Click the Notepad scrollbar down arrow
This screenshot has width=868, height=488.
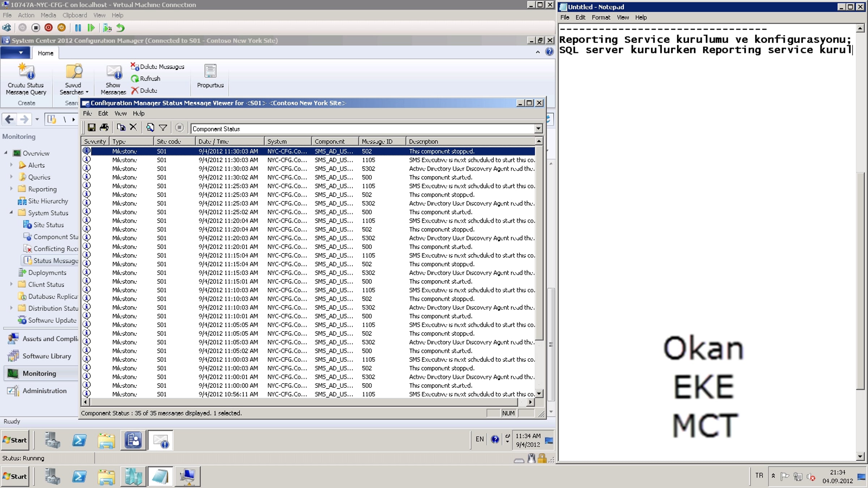tap(860, 457)
